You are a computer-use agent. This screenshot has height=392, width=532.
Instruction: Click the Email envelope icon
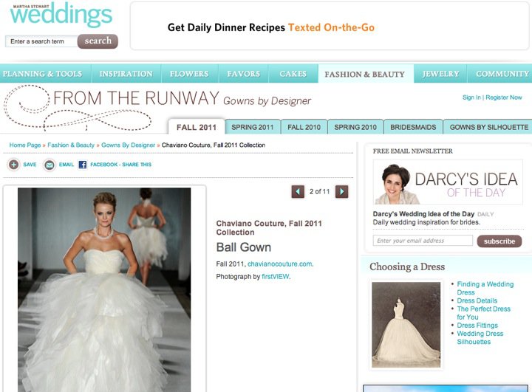point(50,165)
